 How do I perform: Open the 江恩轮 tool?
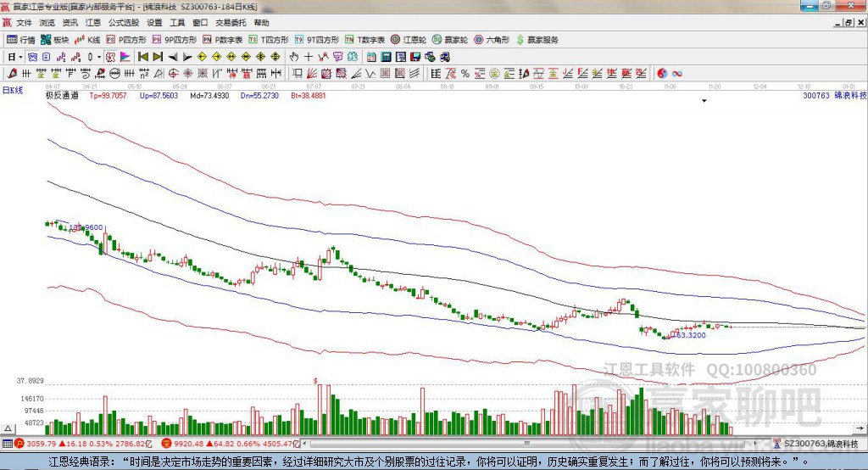409,40
